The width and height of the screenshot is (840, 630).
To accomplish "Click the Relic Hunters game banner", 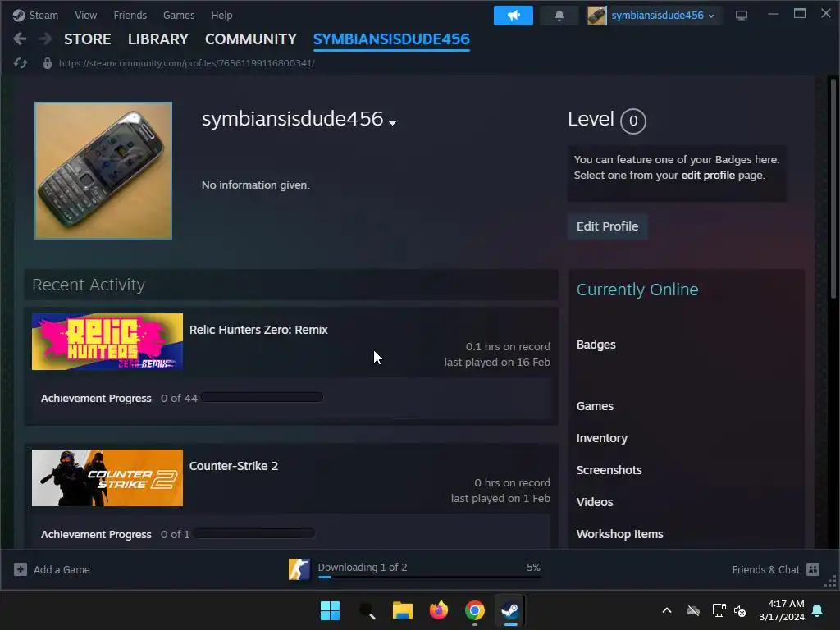I will coord(107,342).
